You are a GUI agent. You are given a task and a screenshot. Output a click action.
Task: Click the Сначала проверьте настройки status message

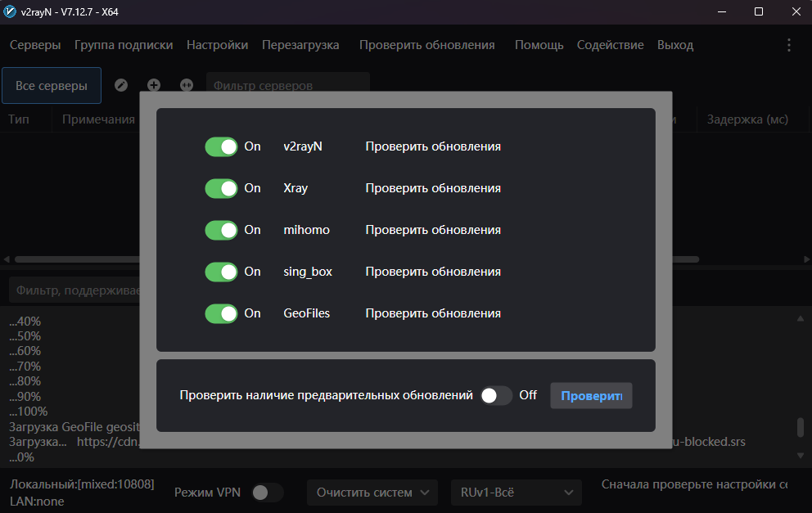tap(694, 484)
